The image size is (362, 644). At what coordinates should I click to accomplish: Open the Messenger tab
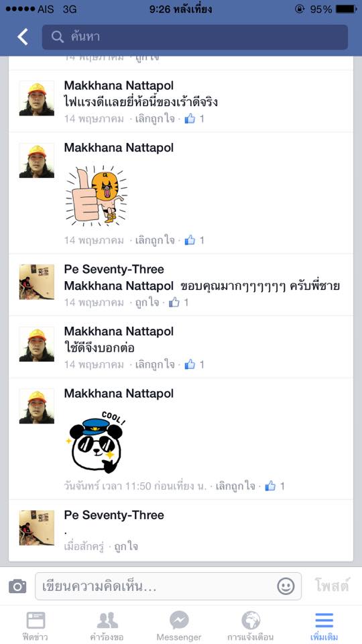pyautogui.click(x=179, y=627)
